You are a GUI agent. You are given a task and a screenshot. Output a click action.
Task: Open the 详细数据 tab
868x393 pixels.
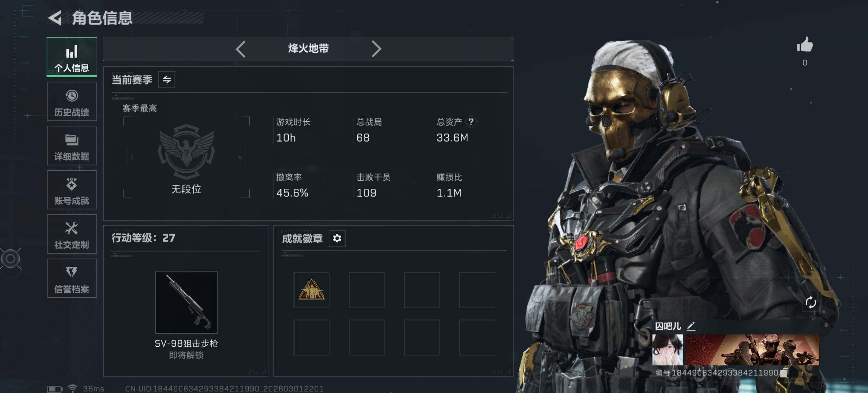72,145
